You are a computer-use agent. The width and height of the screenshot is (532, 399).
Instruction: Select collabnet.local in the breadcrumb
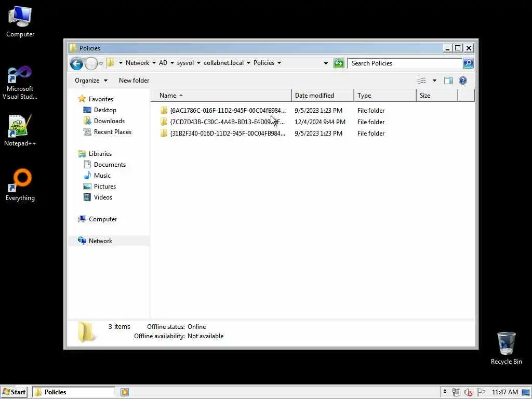(x=223, y=63)
